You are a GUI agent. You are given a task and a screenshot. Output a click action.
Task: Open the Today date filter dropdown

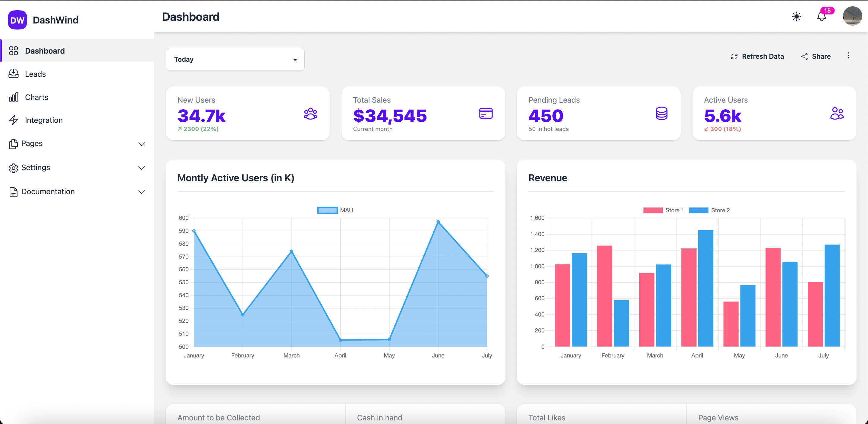click(x=235, y=59)
